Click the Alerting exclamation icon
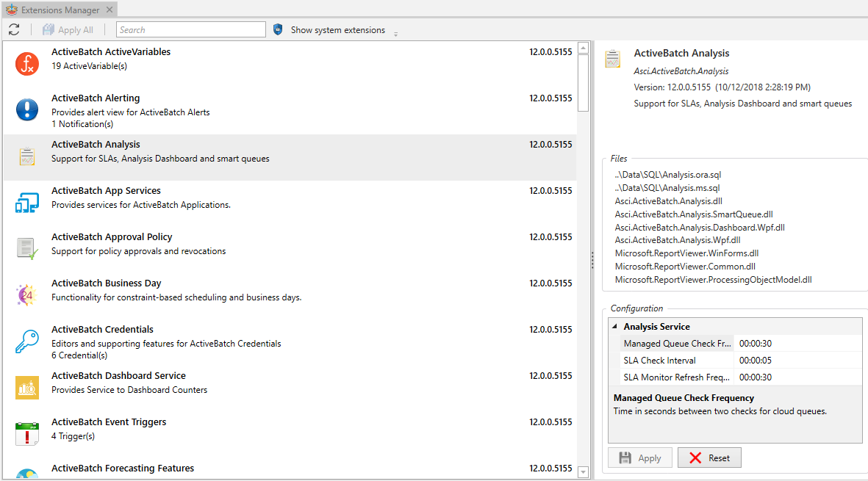 tap(27, 109)
